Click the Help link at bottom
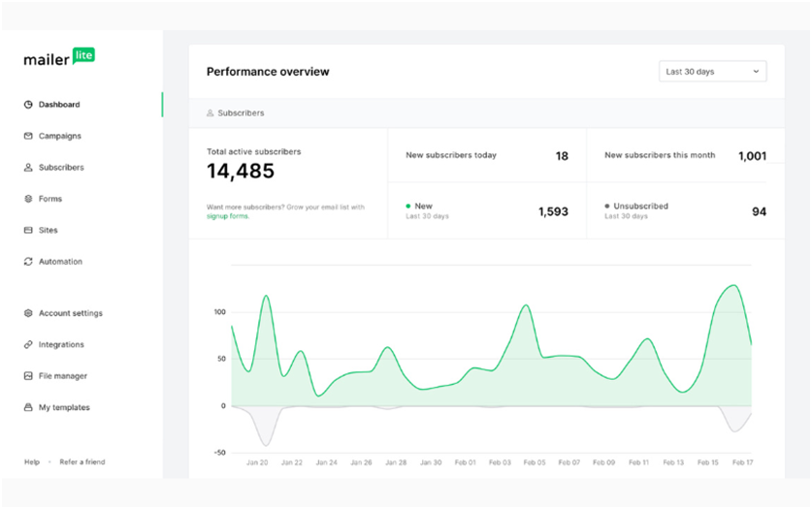 [x=32, y=462]
